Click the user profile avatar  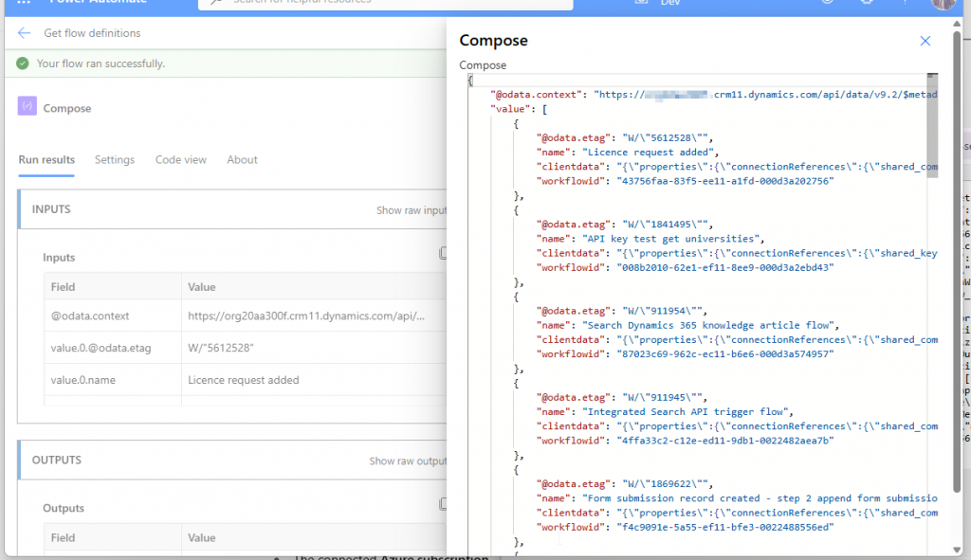pos(943,4)
